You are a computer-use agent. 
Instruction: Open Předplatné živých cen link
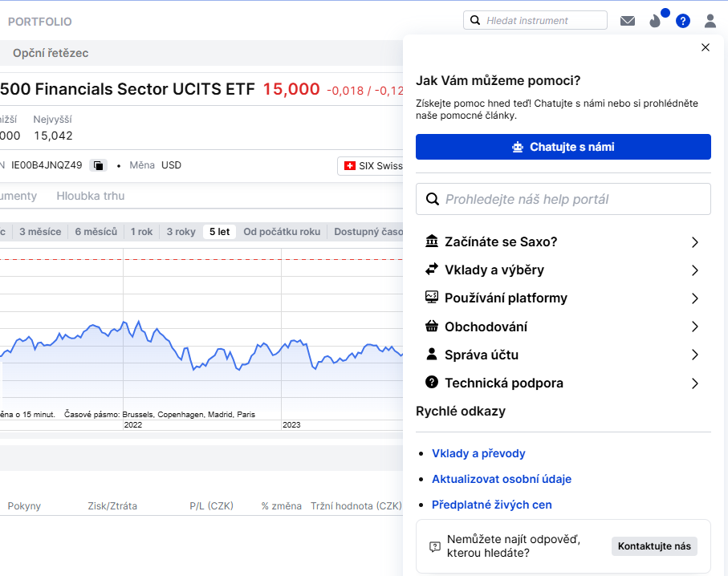point(492,505)
